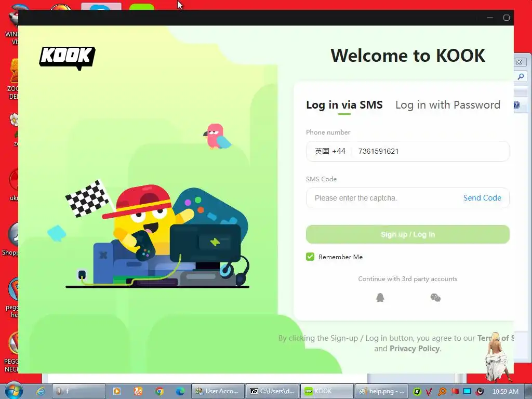Open UC Browser taskbar icon
Image resolution: width=532 pixels, height=399 pixels.
click(138, 391)
